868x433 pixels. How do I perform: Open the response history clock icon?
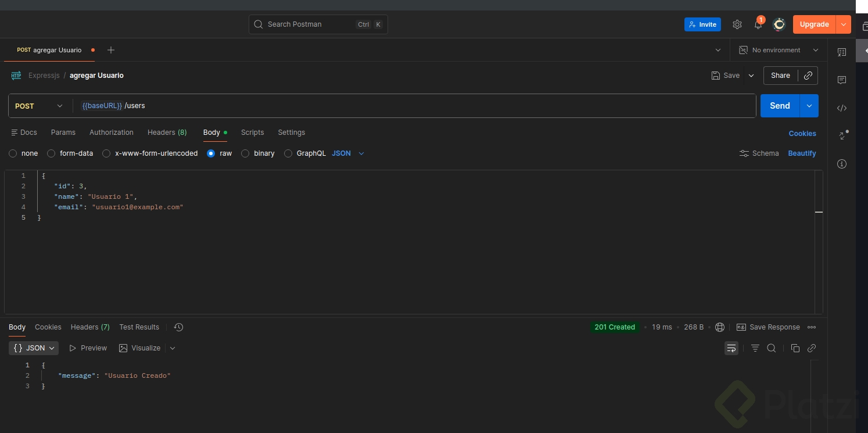(178, 327)
